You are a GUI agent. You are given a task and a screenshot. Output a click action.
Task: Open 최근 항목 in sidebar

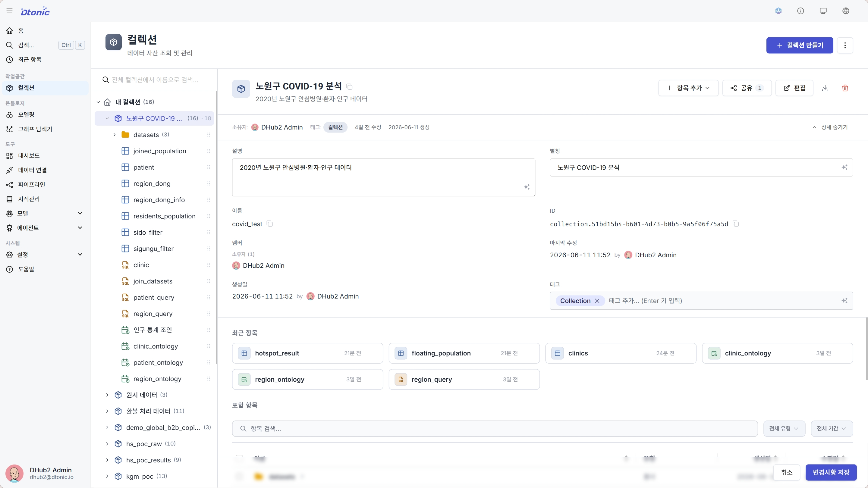[x=45, y=60]
